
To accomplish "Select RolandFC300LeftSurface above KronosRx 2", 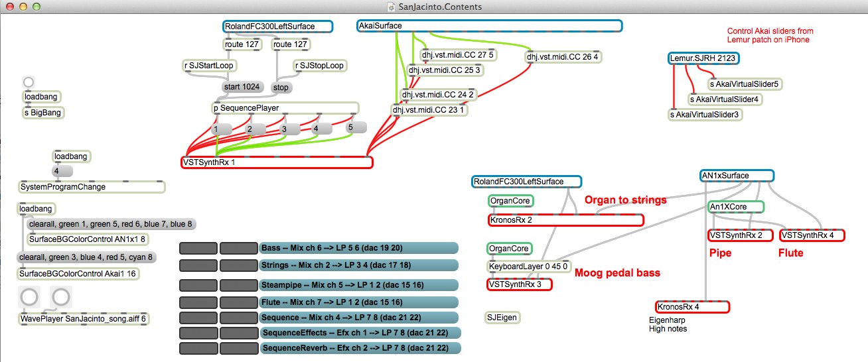I will 527,182.
